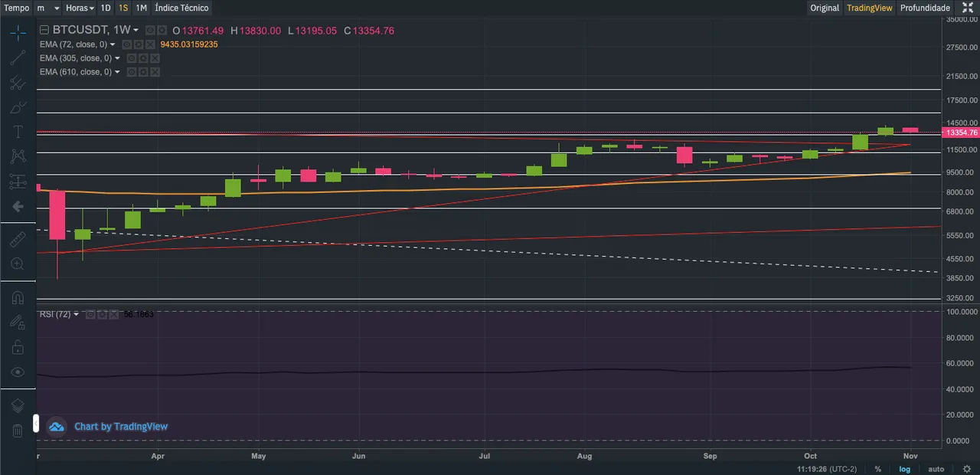The width and height of the screenshot is (980, 475).
Task: Click the trash icon to remove drawings
Action: tap(18, 431)
